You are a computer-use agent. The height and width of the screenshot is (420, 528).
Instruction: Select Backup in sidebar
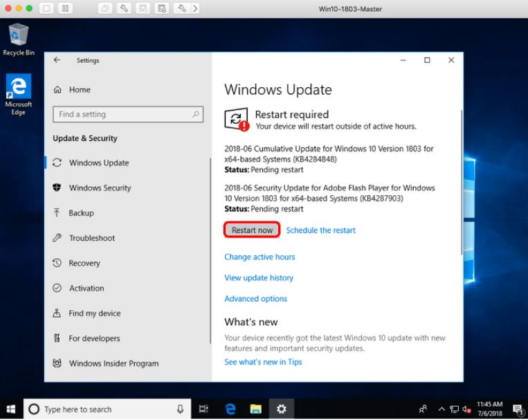click(x=128, y=213)
